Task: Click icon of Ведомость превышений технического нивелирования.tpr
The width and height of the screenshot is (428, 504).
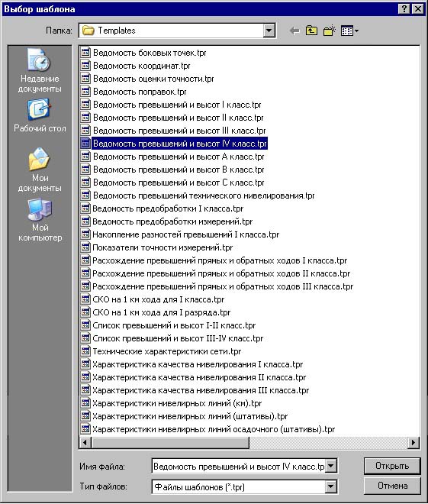Action: [85, 195]
